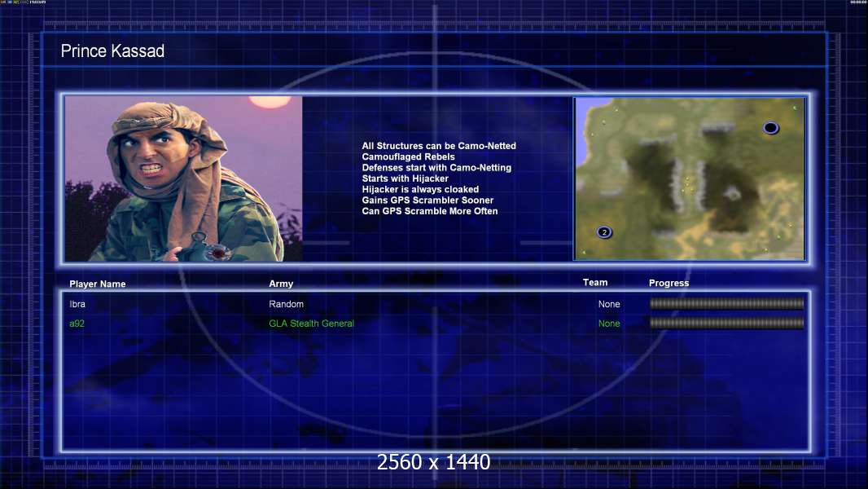Click the map preview thumbnail
This screenshot has width=868, height=489.
[690, 178]
